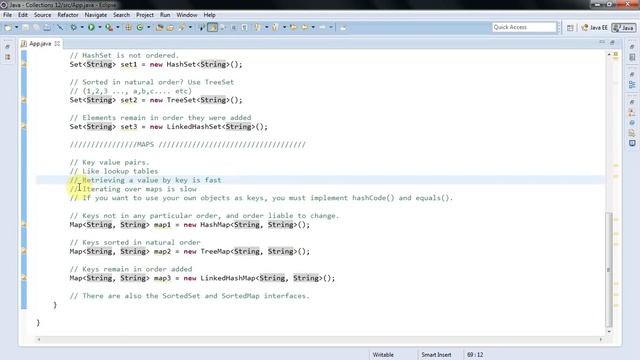Open the Window menu
The width and height of the screenshot is (640, 360).
pyautogui.click(x=187, y=15)
